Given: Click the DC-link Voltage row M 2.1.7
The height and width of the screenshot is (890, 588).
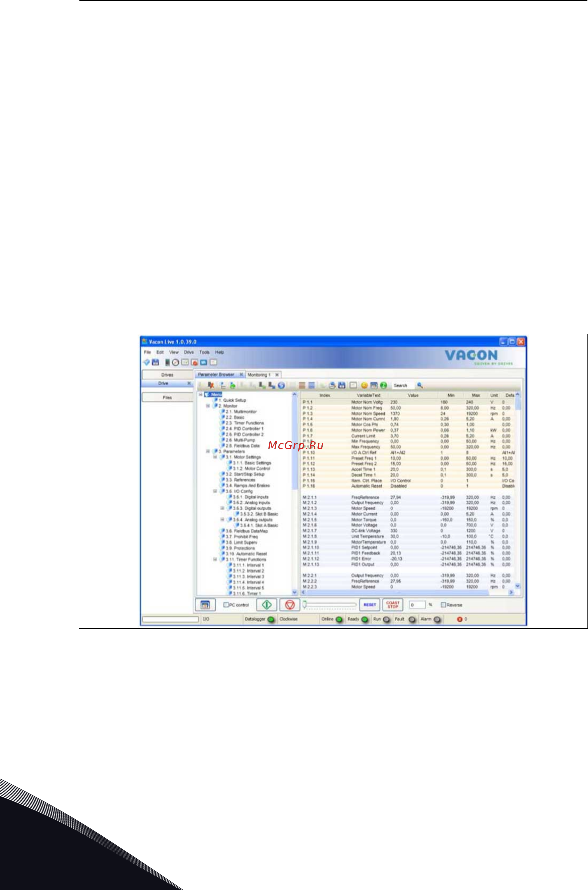Looking at the screenshot, I should [x=408, y=531].
